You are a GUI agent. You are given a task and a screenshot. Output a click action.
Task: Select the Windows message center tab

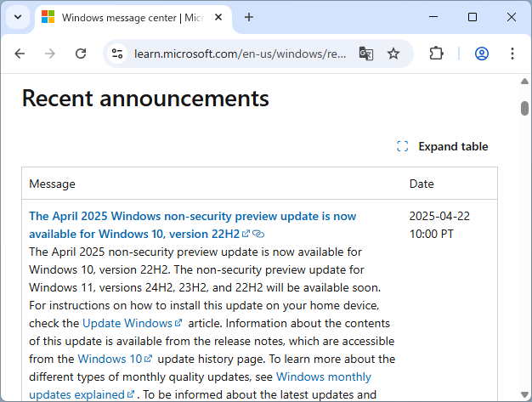pyautogui.click(x=133, y=17)
